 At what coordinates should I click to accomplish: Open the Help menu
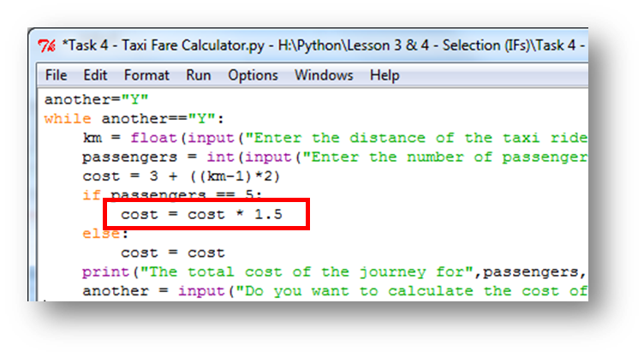385,75
